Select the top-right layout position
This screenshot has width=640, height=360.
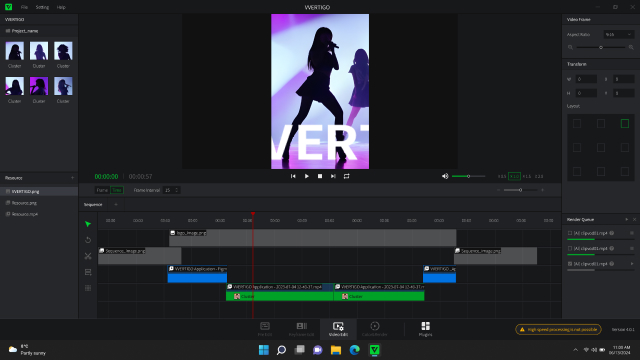click(624, 123)
